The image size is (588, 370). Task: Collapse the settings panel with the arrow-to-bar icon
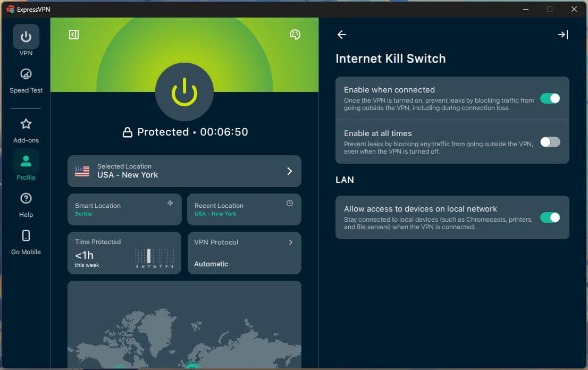click(x=563, y=35)
